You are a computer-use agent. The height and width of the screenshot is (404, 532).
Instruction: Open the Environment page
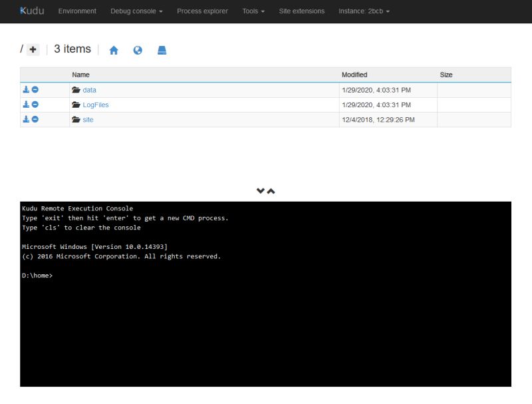pyautogui.click(x=77, y=11)
